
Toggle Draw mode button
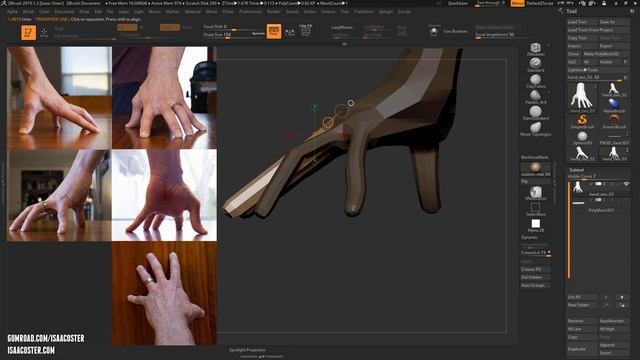(44, 32)
